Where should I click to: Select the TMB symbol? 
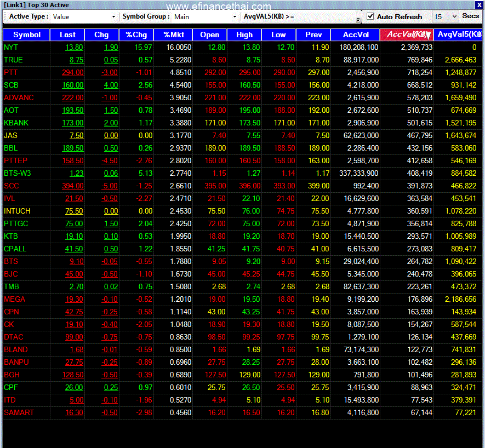12,286
